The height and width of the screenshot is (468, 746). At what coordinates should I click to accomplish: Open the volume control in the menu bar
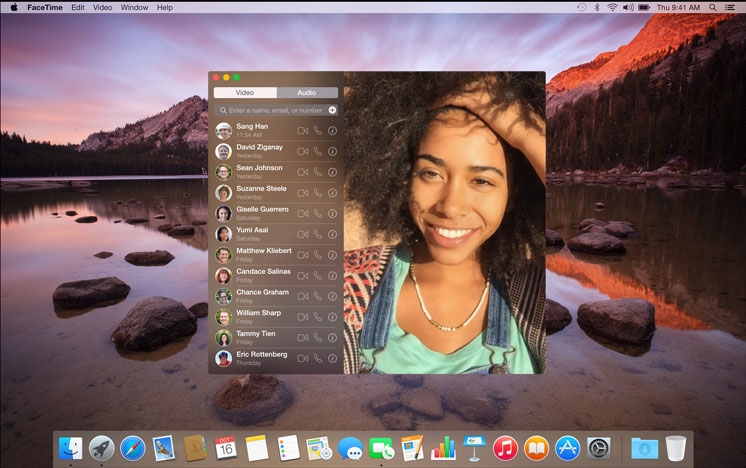pyautogui.click(x=628, y=7)
